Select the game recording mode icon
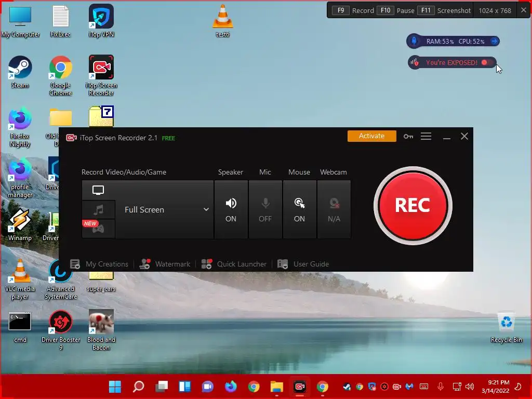 pos(98,229)
